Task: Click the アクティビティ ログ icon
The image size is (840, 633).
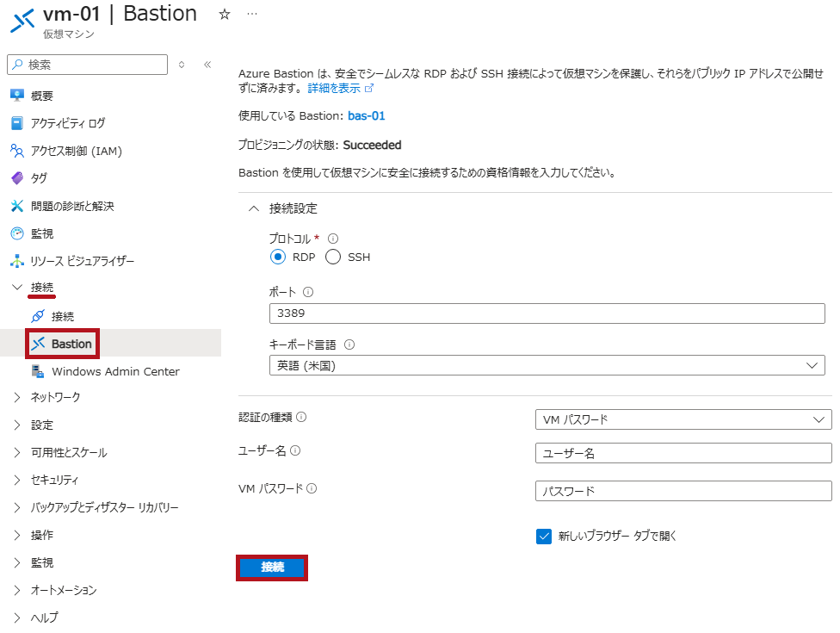Action: point(17,123)
